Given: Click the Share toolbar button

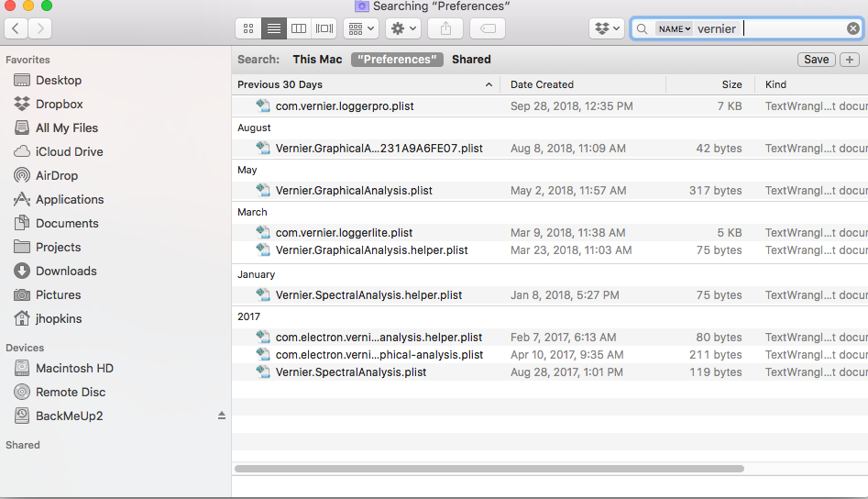Looking at the screenshot, I should click(x=445, y=28).
